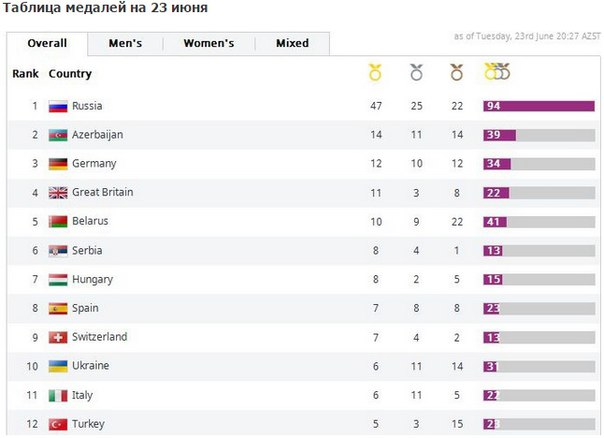Click the Rank column header
604x438 pixels.
(25, 74)
